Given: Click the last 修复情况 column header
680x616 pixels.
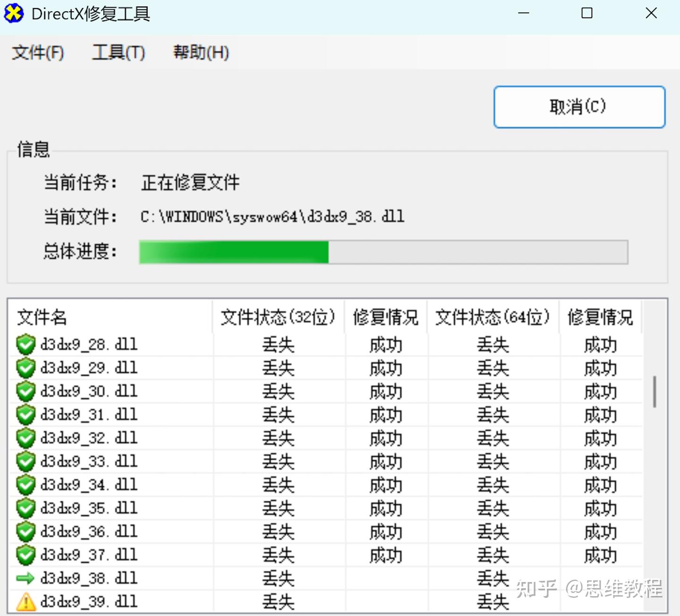Looking at the screenshot, I should (600, 317).
